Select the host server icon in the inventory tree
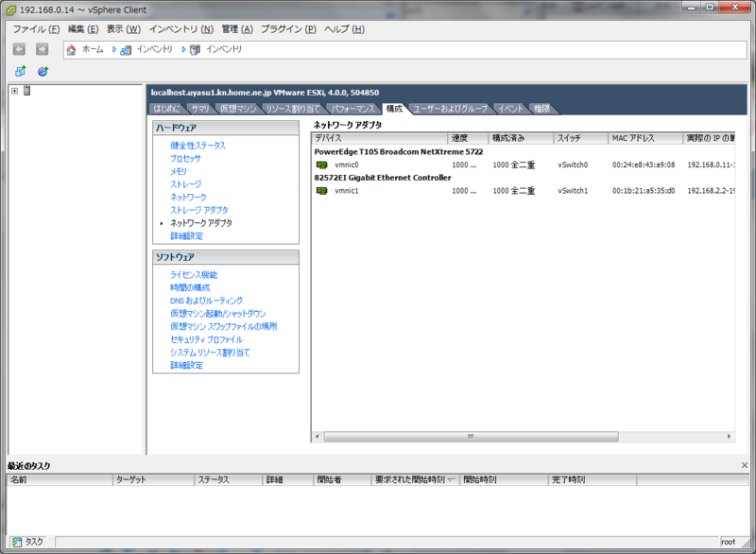756x554 pixels. coord(27,91)
